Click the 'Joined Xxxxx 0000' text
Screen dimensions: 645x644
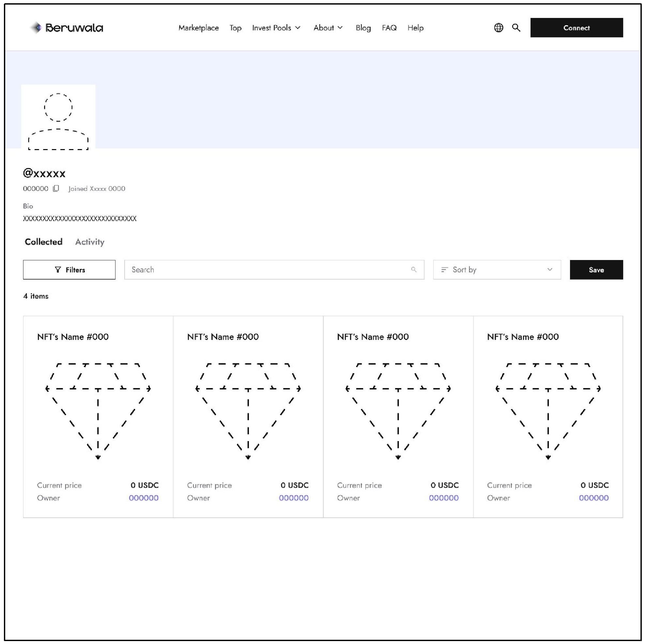[97, 188]
